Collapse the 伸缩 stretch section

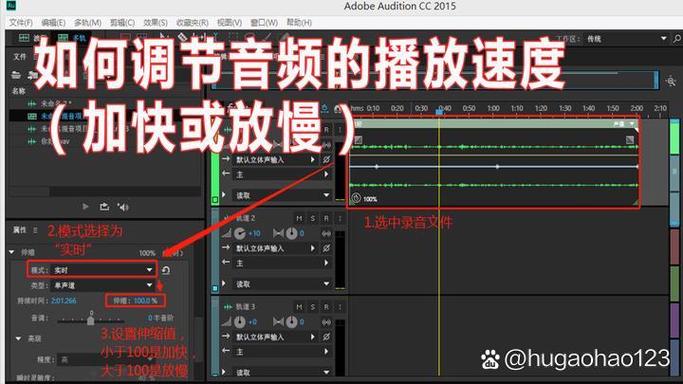(12, 252)
